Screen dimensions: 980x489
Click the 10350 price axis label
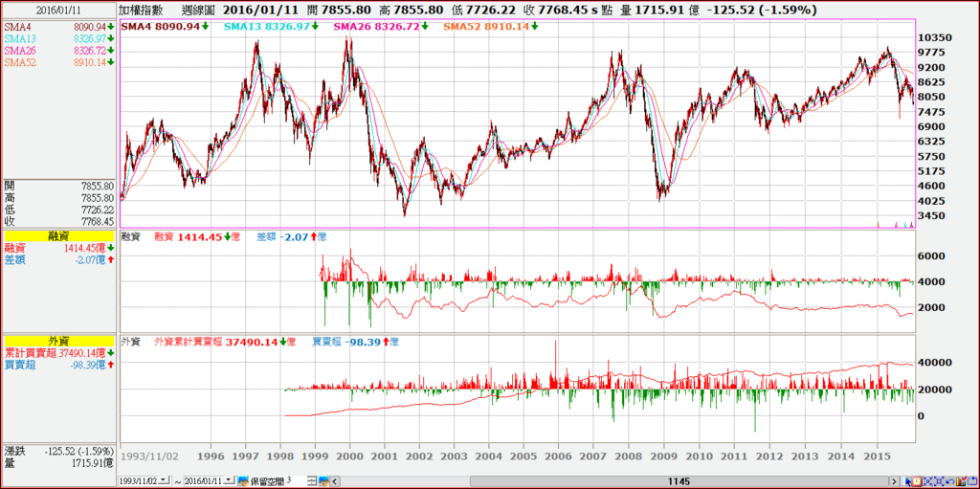pyautogui.click(x=935, y=37)
